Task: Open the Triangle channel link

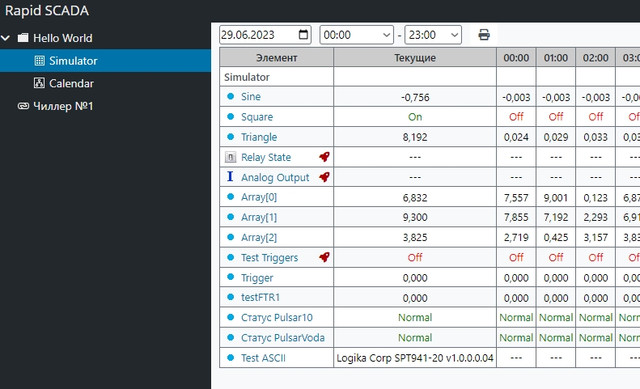Action: click(x=259, y=137)
